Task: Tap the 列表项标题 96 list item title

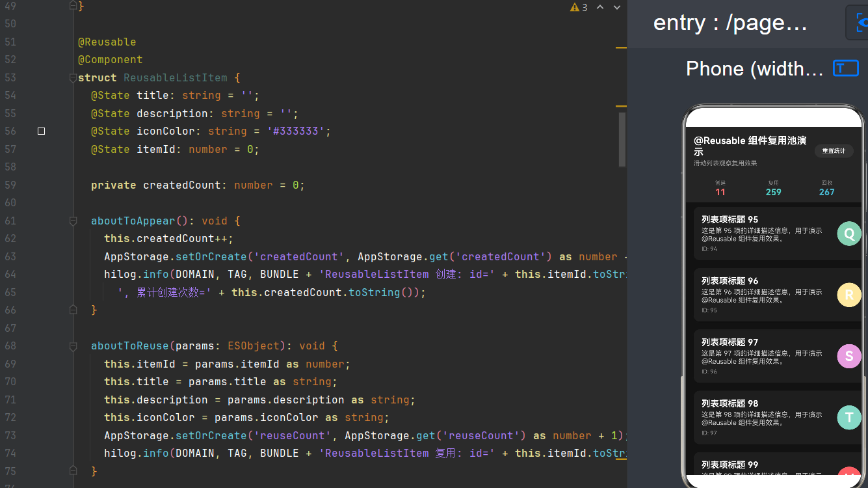Action: (730, 280)
